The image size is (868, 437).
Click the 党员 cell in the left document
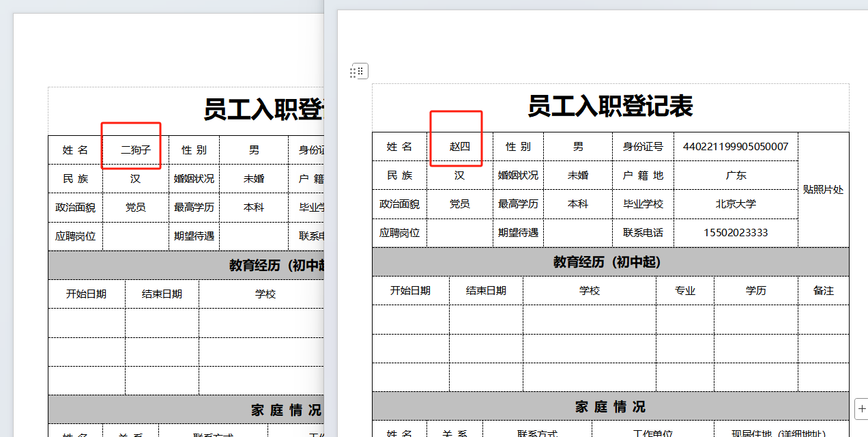(x=135, y=208)
